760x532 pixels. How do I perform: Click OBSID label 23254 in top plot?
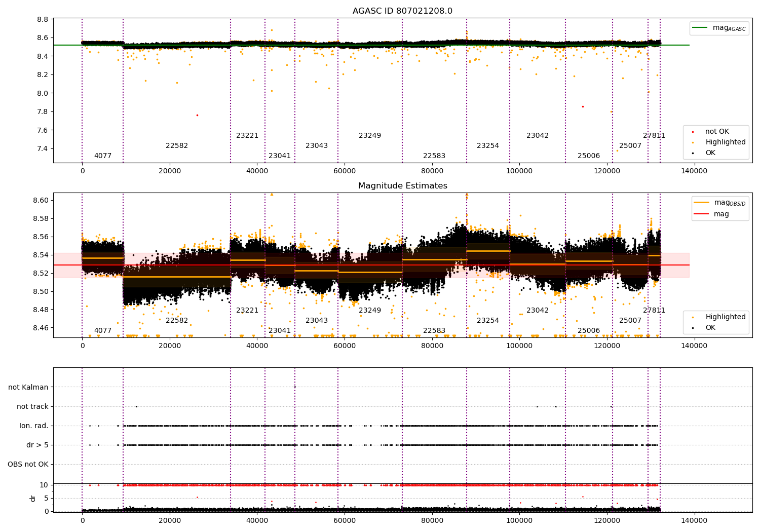click(x=488, y=146)
